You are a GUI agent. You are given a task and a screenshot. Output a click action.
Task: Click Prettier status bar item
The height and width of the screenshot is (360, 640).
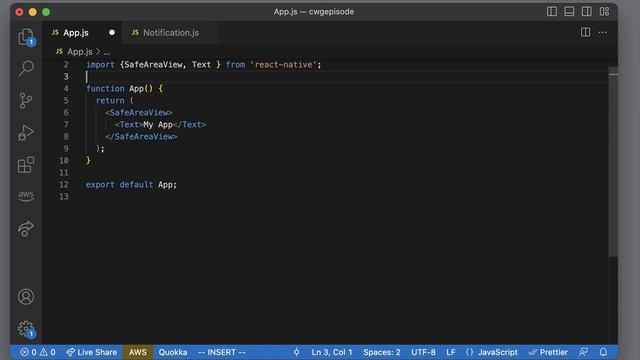click(x=548, y=352)
